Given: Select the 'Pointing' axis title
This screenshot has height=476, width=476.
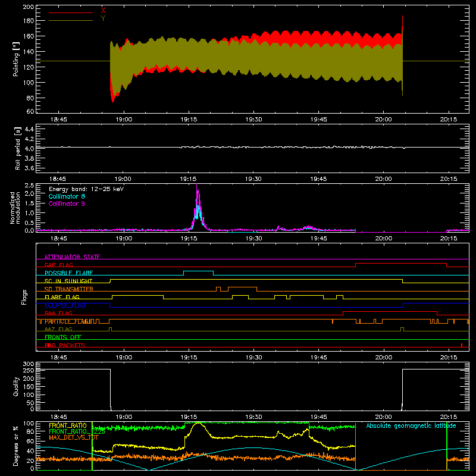Looking at the screenshot, I should pyautogui.click(x=16, y=59).
